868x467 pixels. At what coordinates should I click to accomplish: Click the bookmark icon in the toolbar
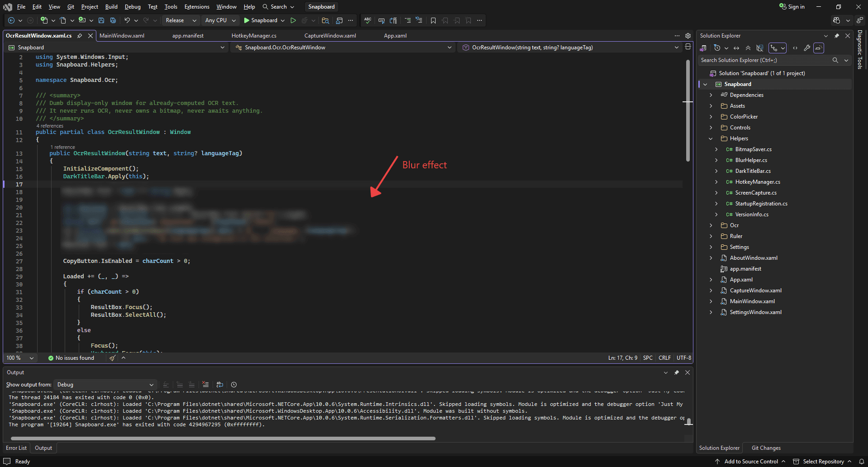pos(433,20)
